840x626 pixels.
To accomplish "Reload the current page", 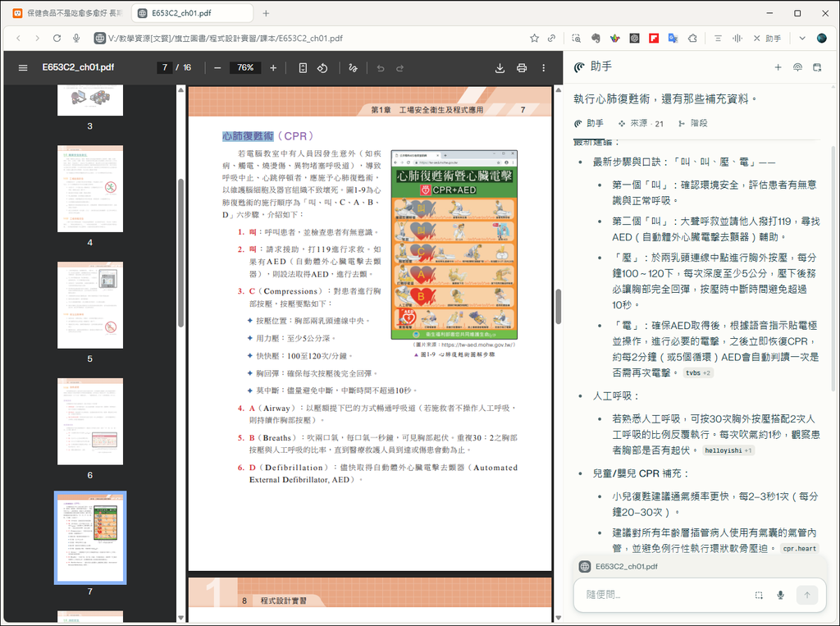I will pyautogui.click(x=57, y=38).
